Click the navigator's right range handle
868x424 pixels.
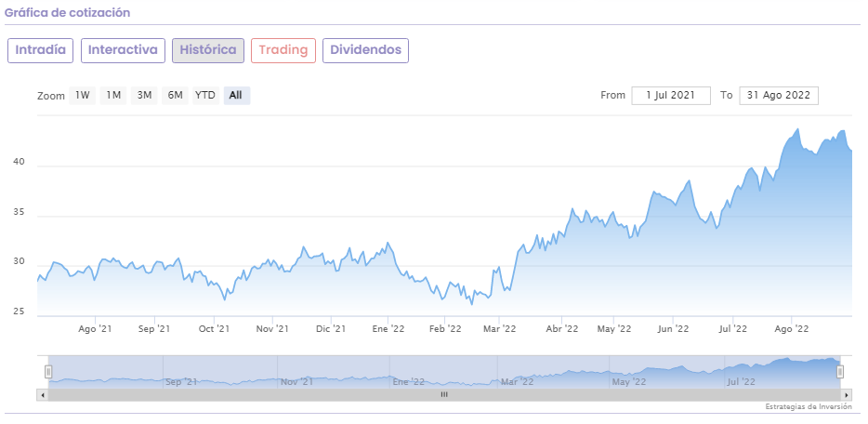(840, 372)
